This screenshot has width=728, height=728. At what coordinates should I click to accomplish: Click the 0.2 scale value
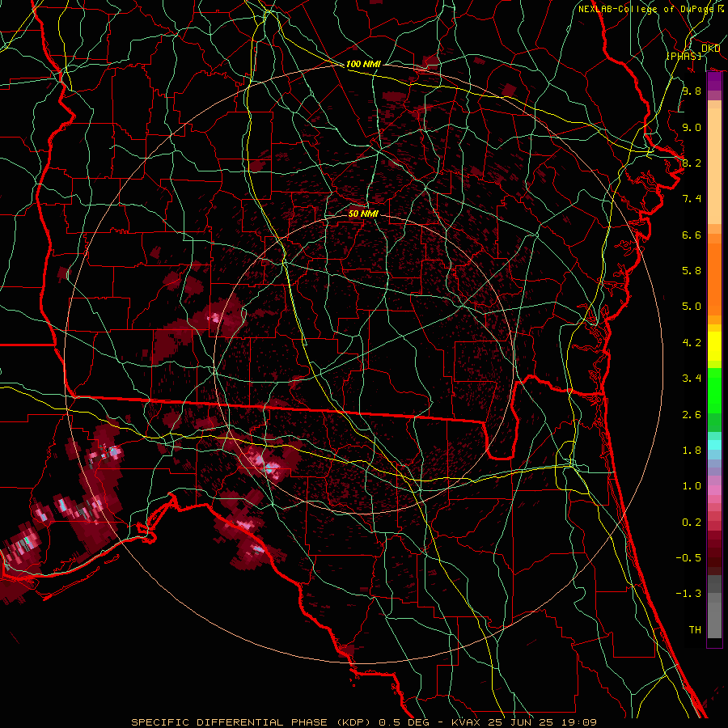click(x=692, y=523)
